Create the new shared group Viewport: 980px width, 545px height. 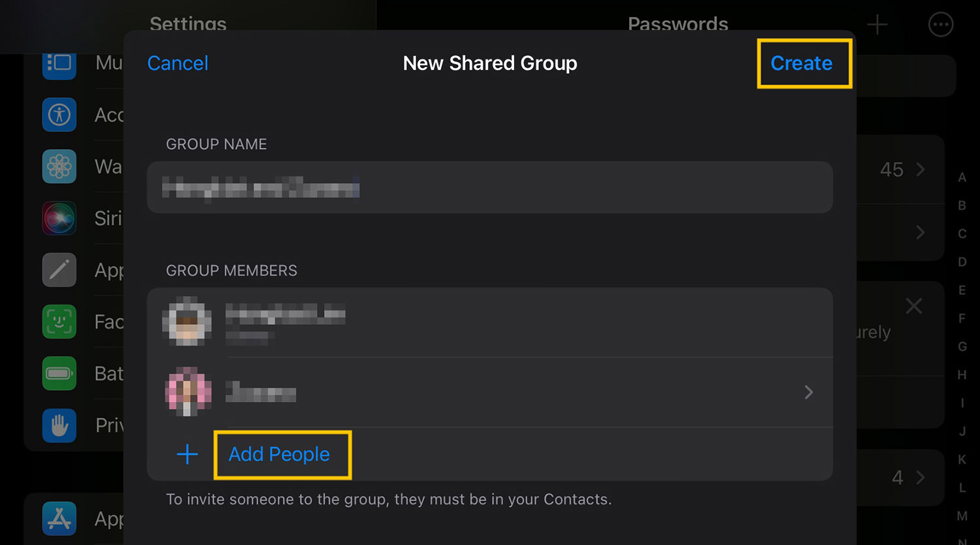(x=802, y=63)
